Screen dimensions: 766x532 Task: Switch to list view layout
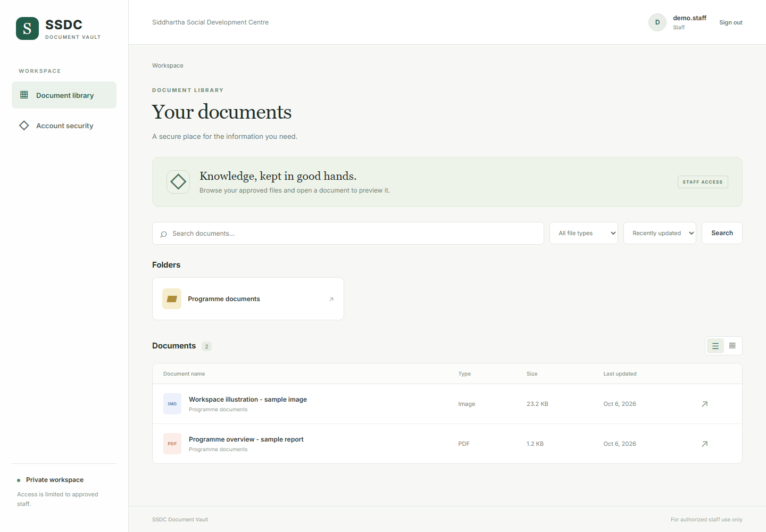[x=715, y=346]
